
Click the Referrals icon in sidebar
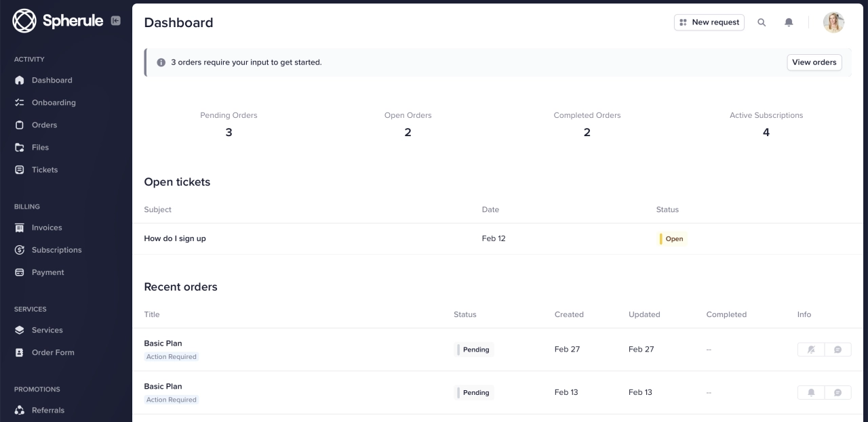pyautogui.click(x=20, y=410)
